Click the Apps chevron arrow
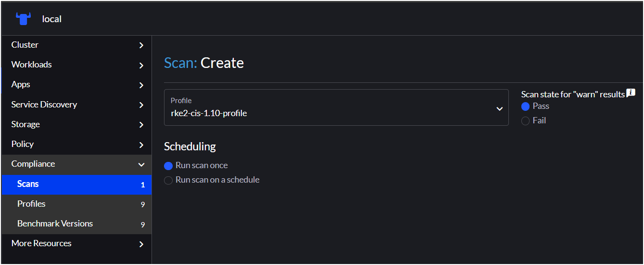The height and width of the screenshot is (265, 644). (141, 85)
